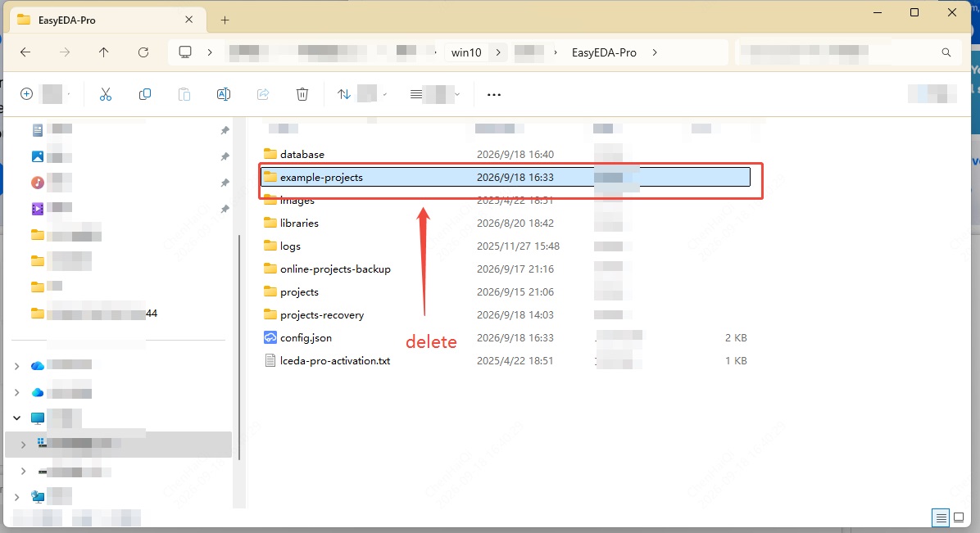Screen dimensions: 980x533
Task: Click the pin next to Documents sidebar item
Action: tap(225, 130)
